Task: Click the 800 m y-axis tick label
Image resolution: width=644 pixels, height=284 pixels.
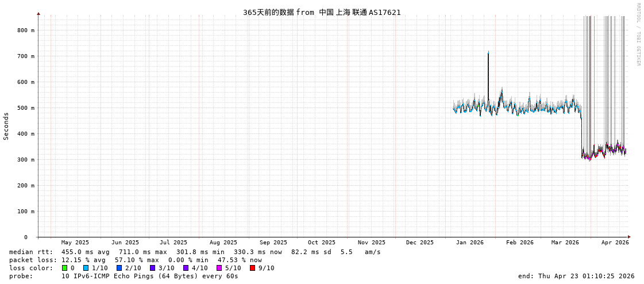Action: pos(25,30)
